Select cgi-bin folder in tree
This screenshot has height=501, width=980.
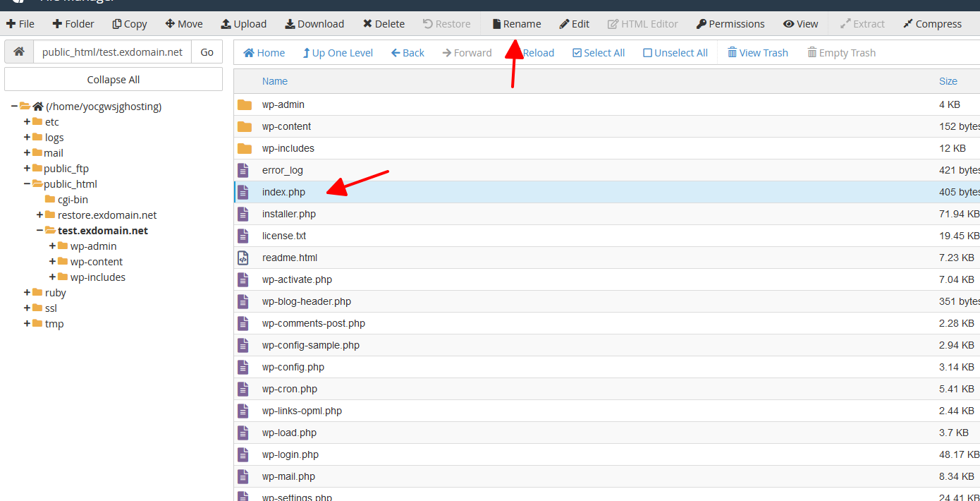[x=73, y=200]
